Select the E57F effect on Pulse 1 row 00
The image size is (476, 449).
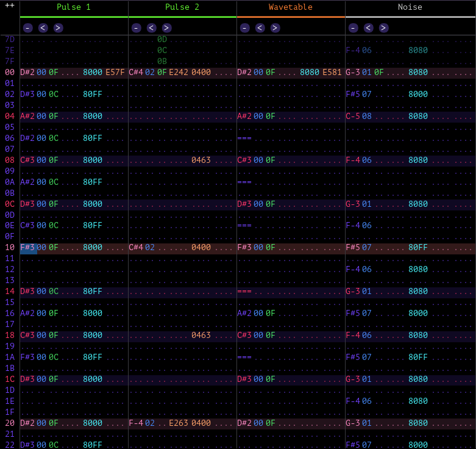click(115, 72)
